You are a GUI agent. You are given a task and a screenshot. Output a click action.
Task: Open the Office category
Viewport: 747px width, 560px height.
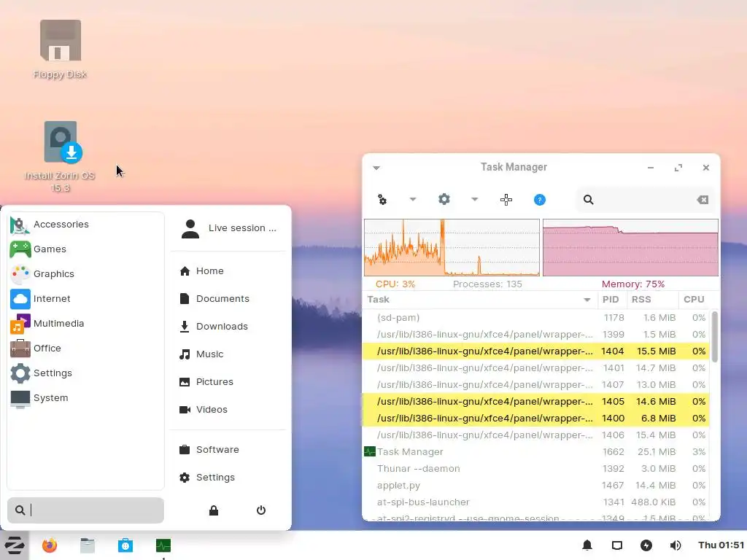[86, 348]
